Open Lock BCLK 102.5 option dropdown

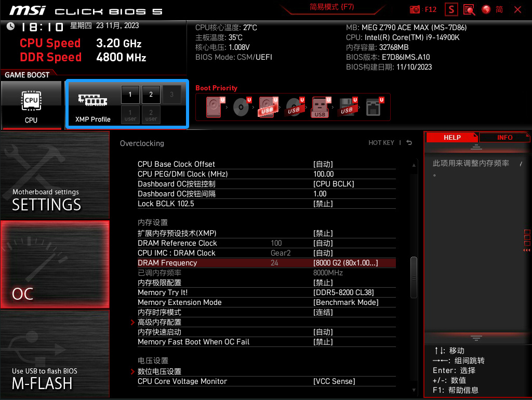(323, 204)
